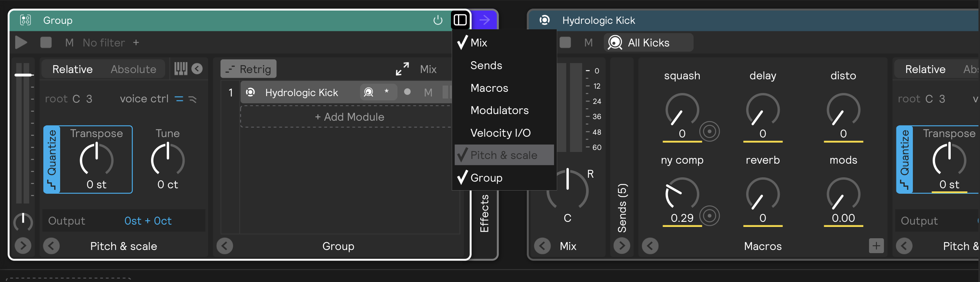This screenshot has width=980, height=282.
Task: Select Relative mode in Hydrologic Kick panel
Action: click(925, 69)
